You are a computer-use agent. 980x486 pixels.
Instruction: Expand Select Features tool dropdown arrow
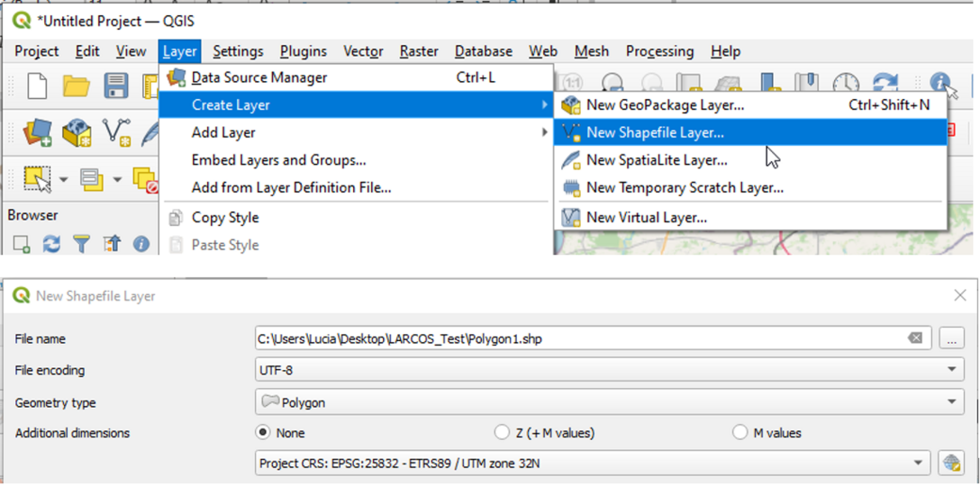tap(64, 180)
